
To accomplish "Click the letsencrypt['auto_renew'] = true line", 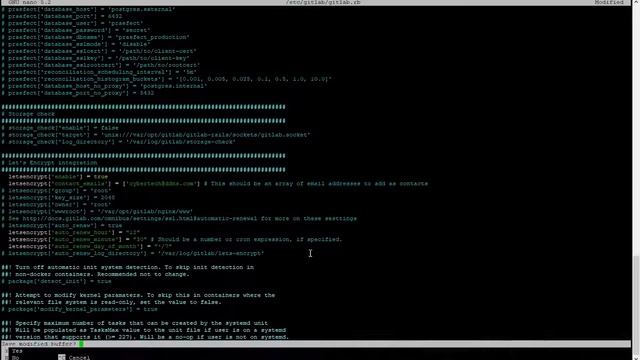I will pos(62,225).
